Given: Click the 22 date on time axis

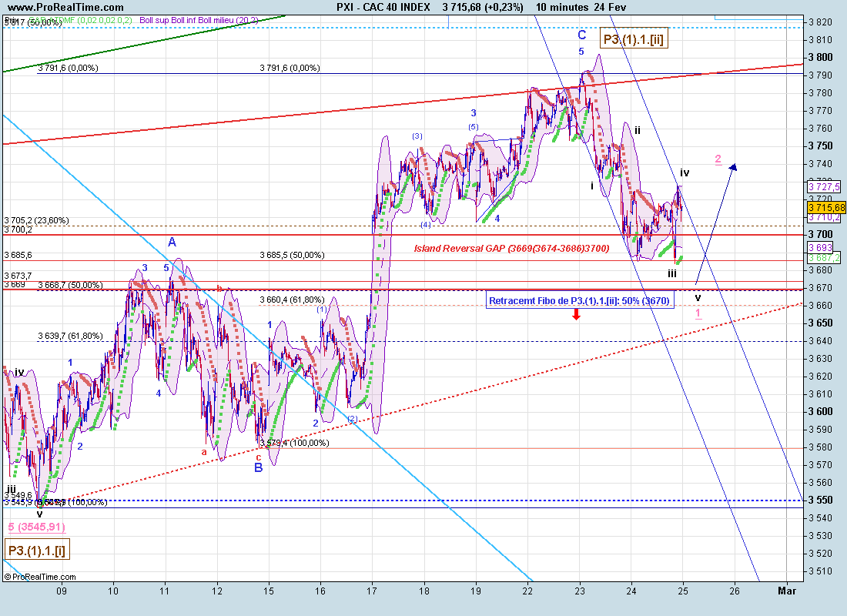Looking at the screenshot, I should click(527, 591).
